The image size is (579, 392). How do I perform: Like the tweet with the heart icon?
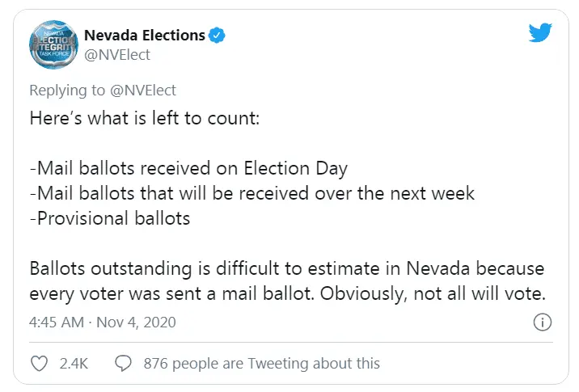click(39, 364)
